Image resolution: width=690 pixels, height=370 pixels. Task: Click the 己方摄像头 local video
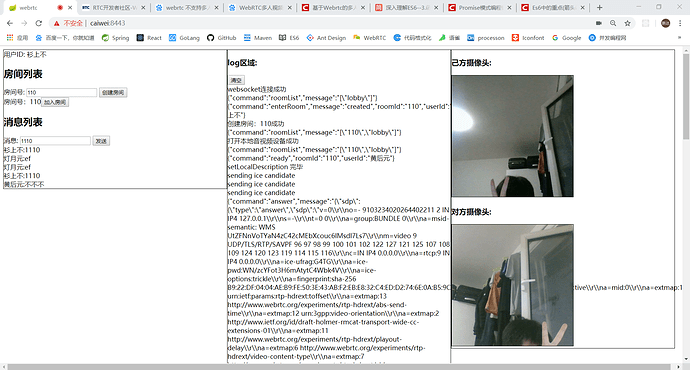tap(512, 136)
